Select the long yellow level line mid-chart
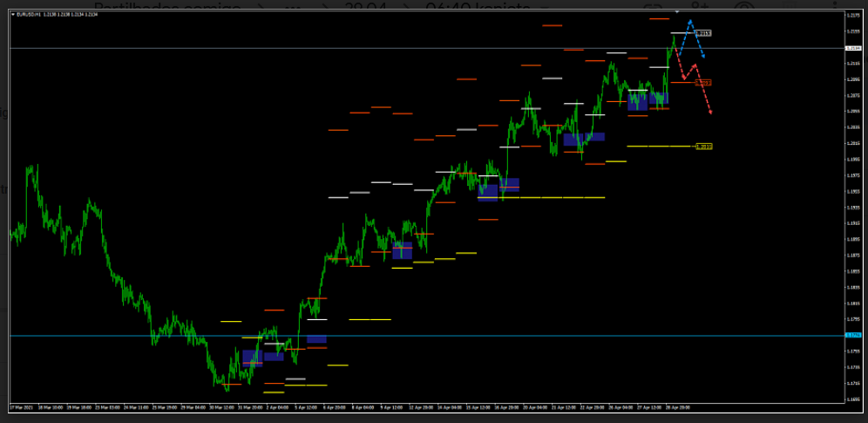868x423 pixels. [551, 197]
